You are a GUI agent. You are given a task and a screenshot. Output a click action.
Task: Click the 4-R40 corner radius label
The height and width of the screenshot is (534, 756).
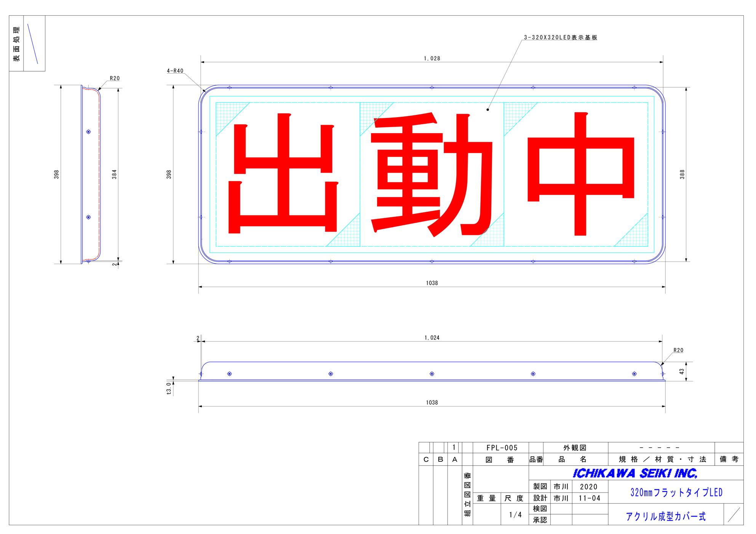(x=175, y=71)
